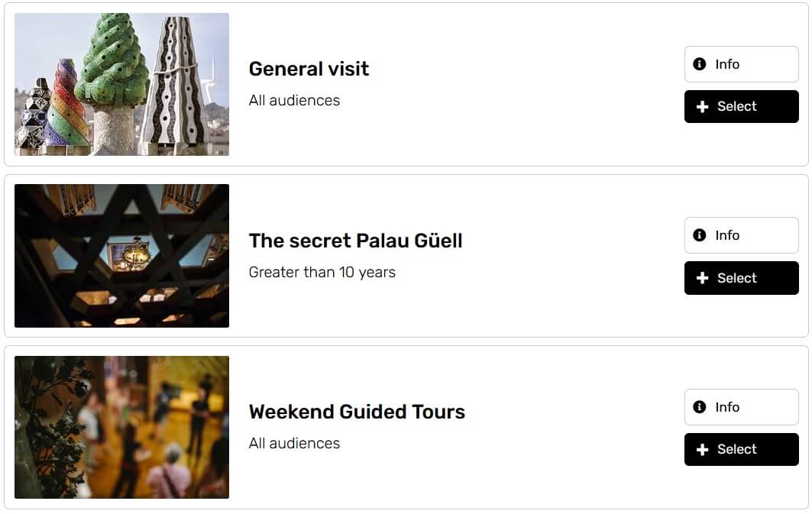The width and height of the screenshot is (812, 514).
Task: Click "The secret Palau Güell" heading
Action: (355, 241)
